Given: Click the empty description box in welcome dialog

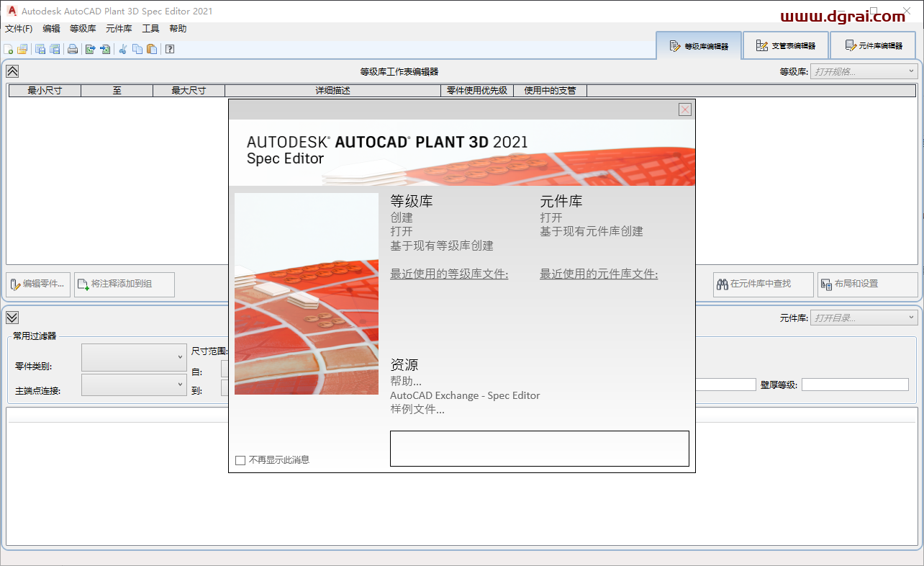Looking at the screenshot, I should click(x=540, y=449).
